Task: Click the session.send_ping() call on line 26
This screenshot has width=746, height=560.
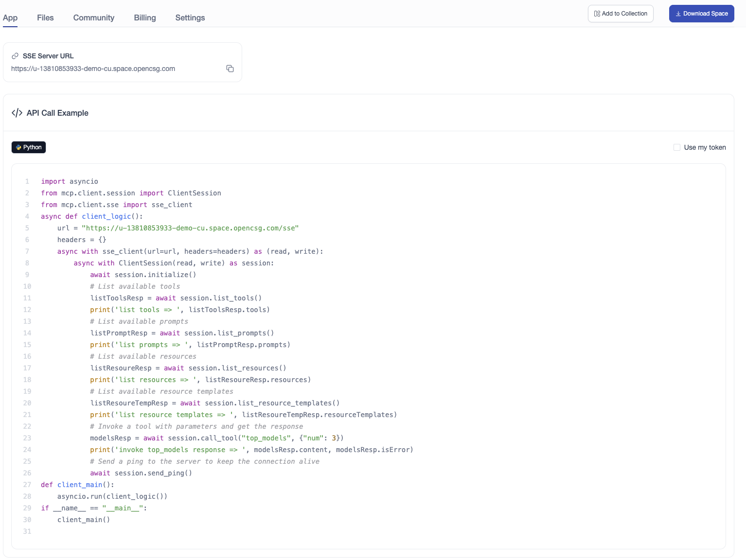Action: [x=153, y=473]
